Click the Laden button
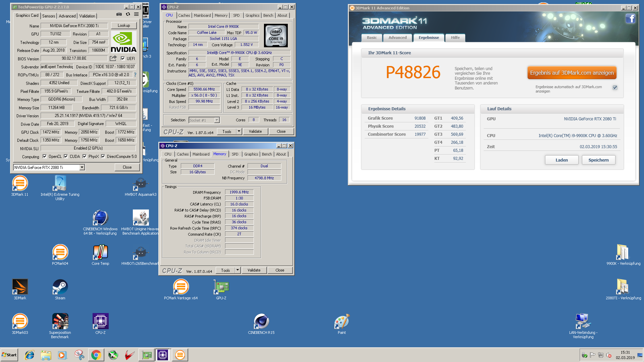Screen dimensions: 644x362 (x=561, y=160)
